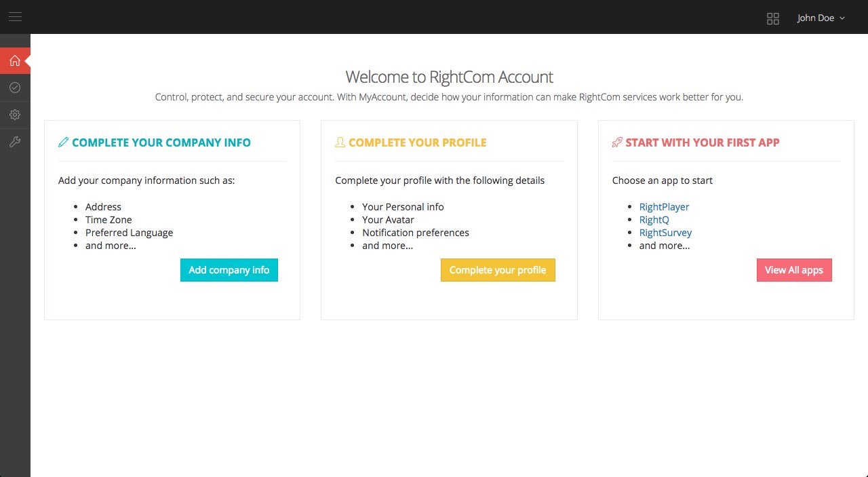Open the RightSurvey link
Image resolution: width=868 pixels, height=477 pixels.
665,233
